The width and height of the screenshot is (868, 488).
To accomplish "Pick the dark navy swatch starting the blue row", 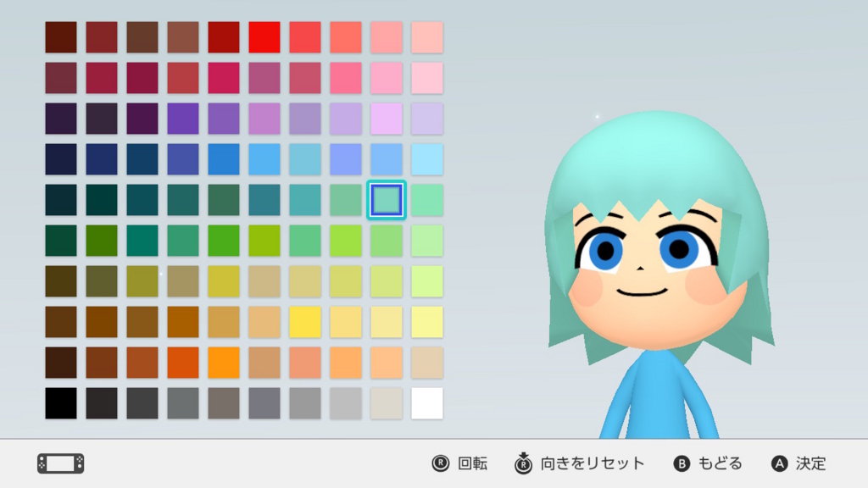I will pos(61,159).
